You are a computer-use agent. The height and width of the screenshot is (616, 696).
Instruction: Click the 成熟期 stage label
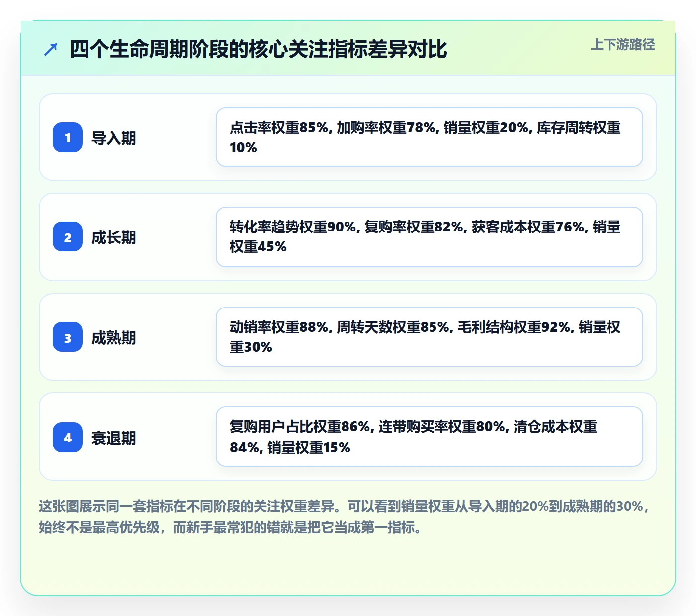click(x=113, y=337)
